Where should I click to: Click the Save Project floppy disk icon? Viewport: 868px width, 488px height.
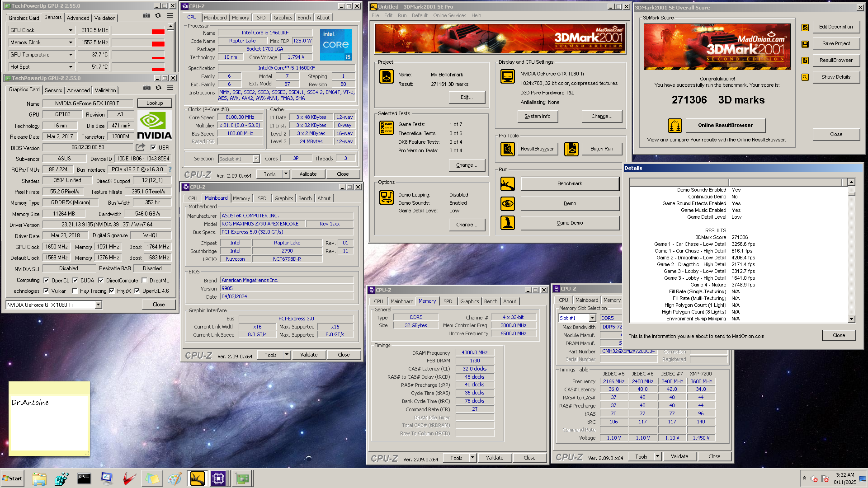coord(805,44)
